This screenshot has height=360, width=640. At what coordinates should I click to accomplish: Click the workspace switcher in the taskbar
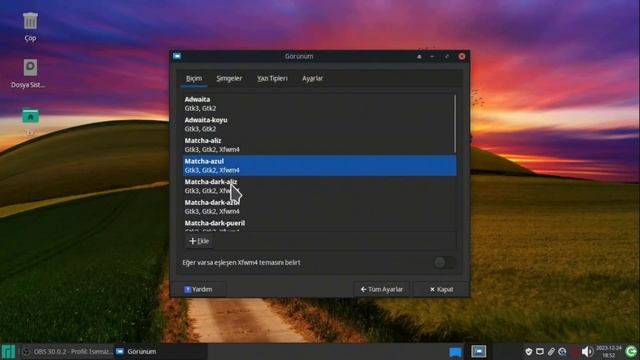click(479, 351)
